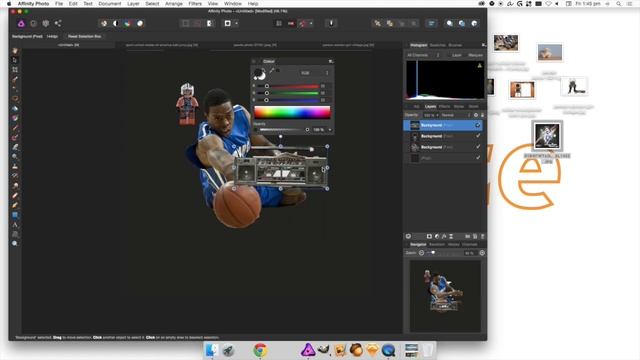
Task: Click the zoom out minus button in Navigator
Action: pyautogui.click(x=422, y=253)
